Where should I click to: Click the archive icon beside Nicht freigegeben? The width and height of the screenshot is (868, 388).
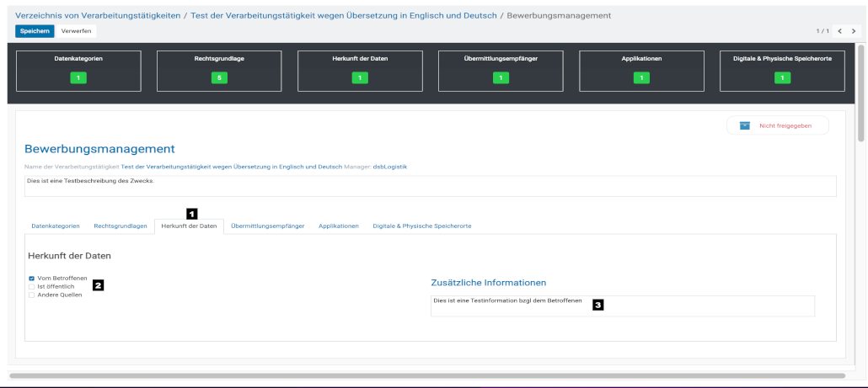pos(744,125)
